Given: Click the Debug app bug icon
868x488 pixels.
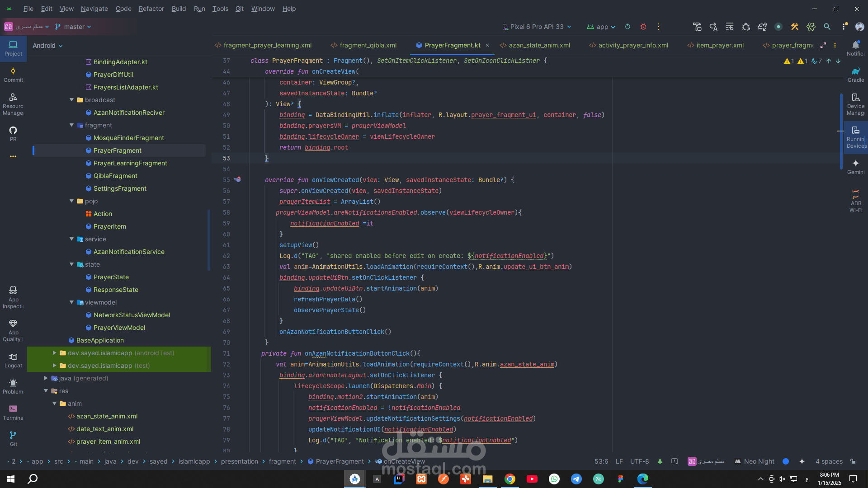Looking at the screenshot, I should click(643, 27).
